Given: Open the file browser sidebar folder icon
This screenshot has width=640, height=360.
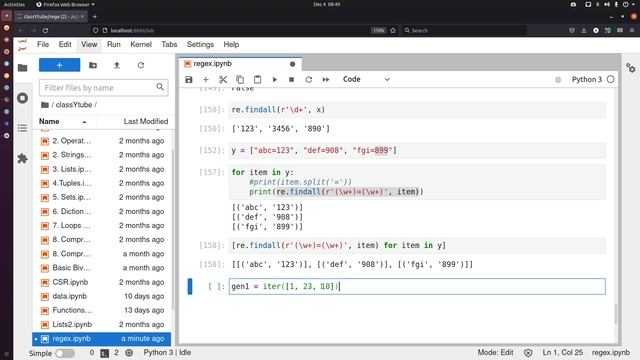Looking at the screenshot, I should 22,68.
